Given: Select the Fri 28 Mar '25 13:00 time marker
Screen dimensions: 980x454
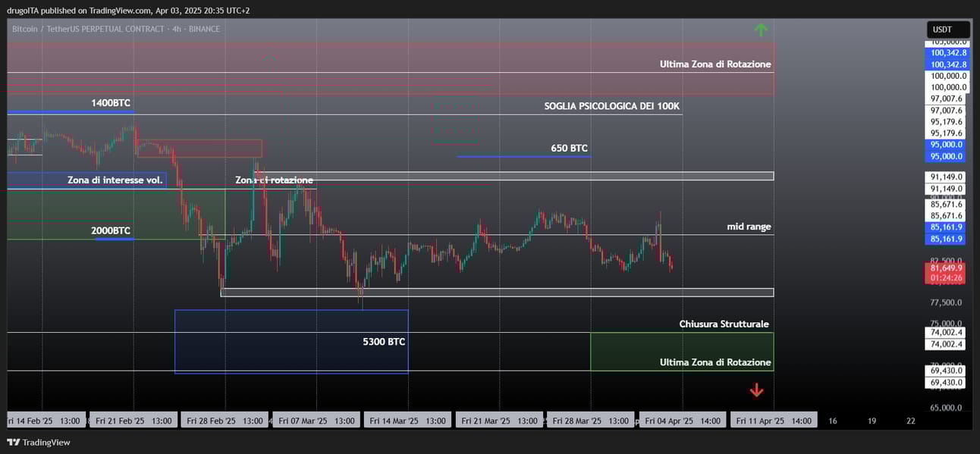Looking at the screenshot, I should click(591, 421).
